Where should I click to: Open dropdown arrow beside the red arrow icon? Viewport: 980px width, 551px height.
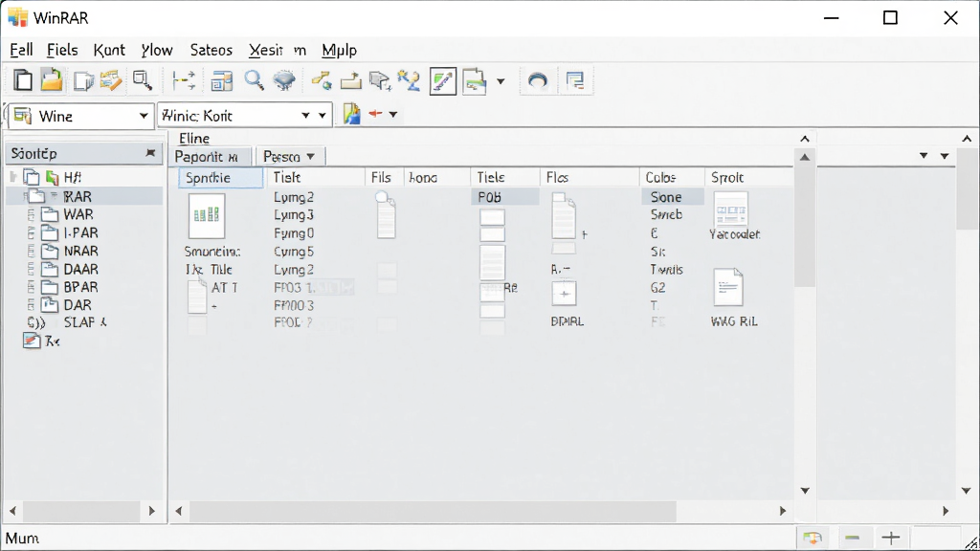tap(393, 115)
